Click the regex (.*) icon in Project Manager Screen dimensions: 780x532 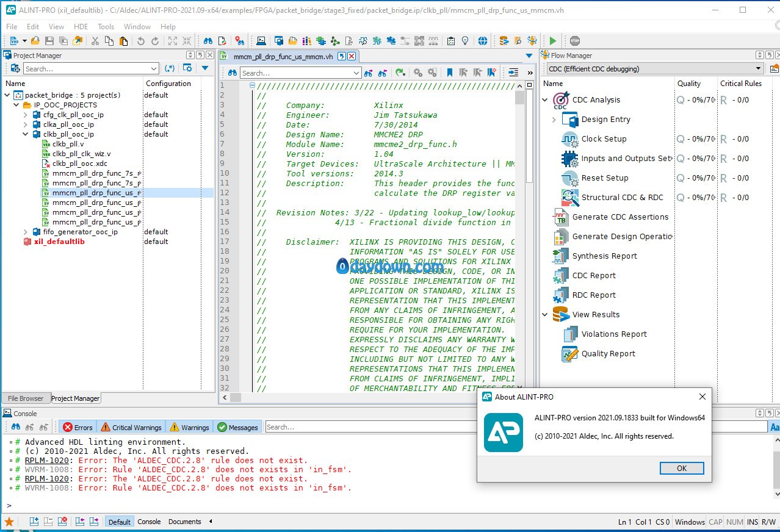click(x=170, y=68)
